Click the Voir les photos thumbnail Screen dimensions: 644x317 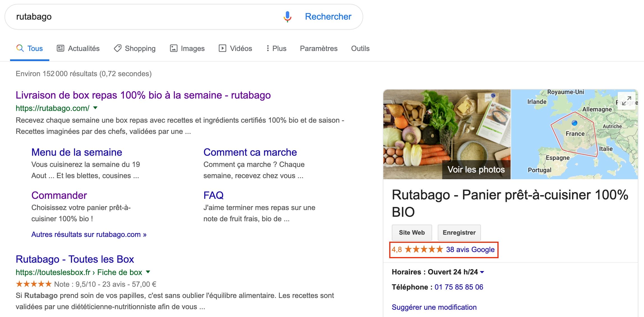[x=476, y=169]
